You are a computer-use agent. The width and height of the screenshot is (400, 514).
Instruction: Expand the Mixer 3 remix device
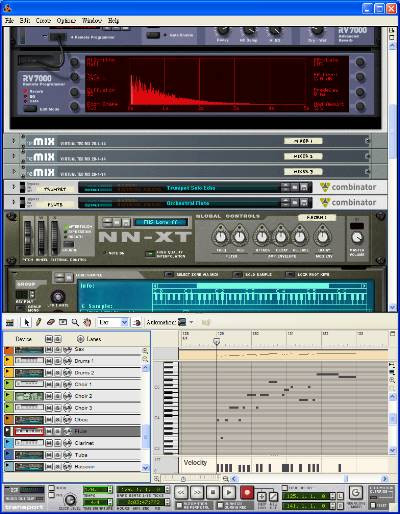coord(14,171)
